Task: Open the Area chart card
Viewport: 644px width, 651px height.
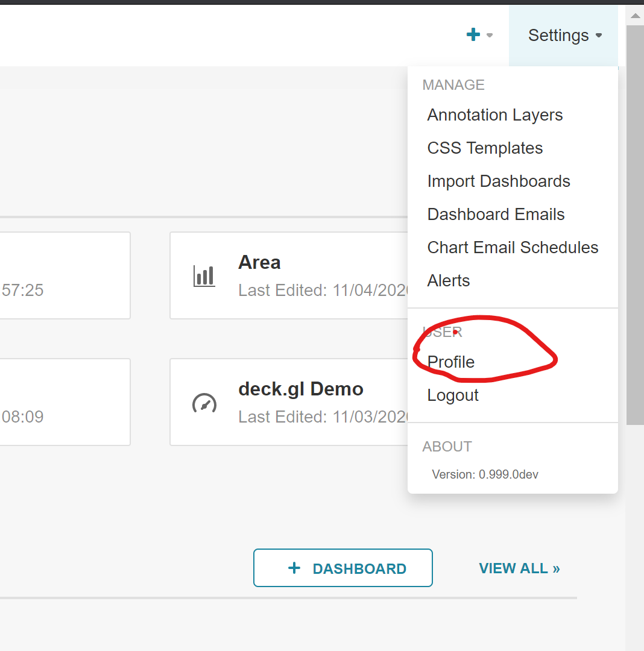Action: (x=259, y=262)
